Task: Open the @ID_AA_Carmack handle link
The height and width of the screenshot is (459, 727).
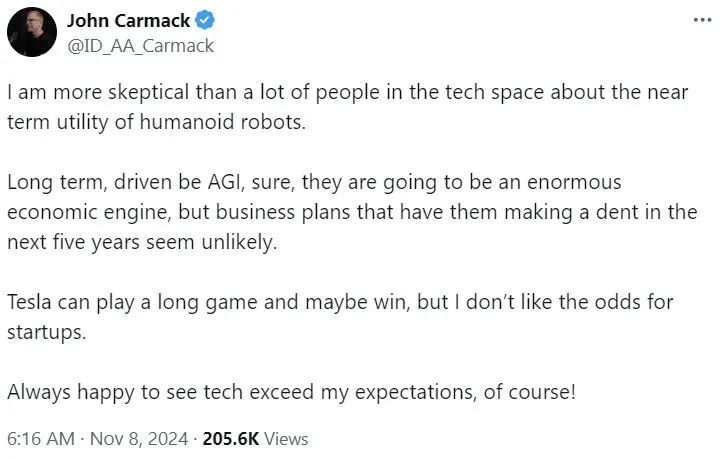Action: (140, 45)
